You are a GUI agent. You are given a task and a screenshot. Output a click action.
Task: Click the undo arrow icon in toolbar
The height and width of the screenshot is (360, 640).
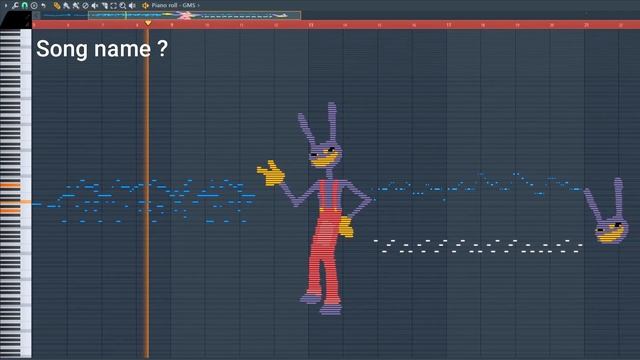43,5
